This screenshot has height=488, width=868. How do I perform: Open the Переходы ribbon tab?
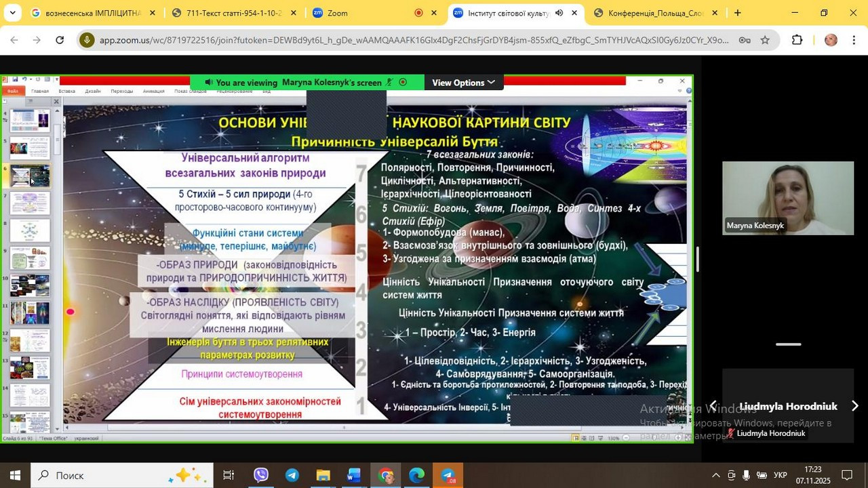tap(121, 91)
